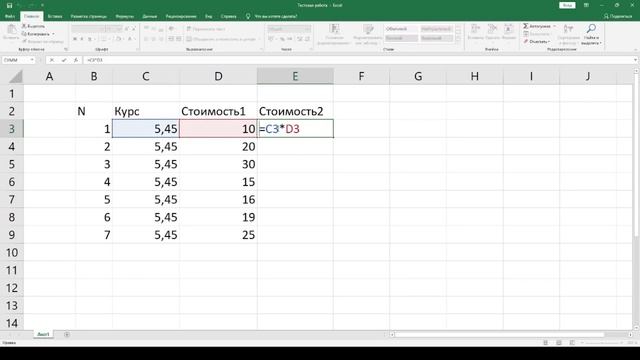Open the font name combo box

point(88,29)
